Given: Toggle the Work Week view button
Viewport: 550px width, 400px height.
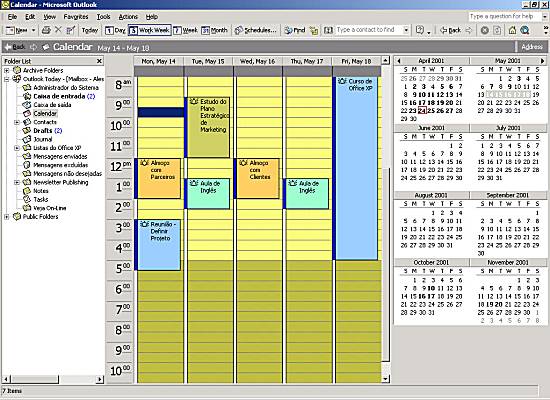Looking at the screenshot, I should point(149,31).
